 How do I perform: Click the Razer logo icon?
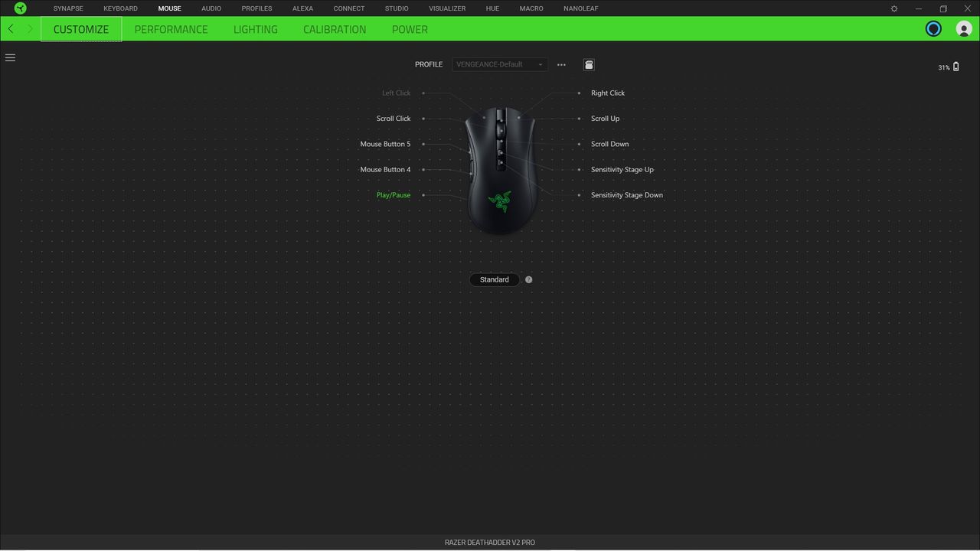[x=20, y=8]
